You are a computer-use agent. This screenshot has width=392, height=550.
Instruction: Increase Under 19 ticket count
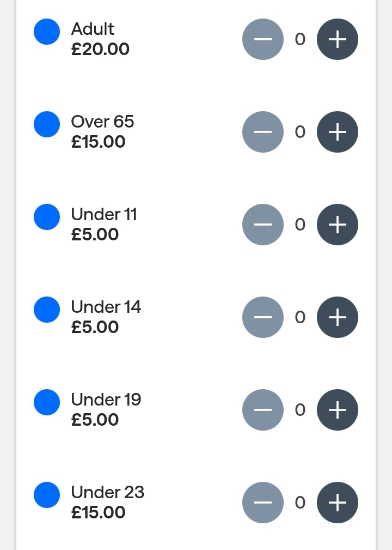(x=338, y=410)
